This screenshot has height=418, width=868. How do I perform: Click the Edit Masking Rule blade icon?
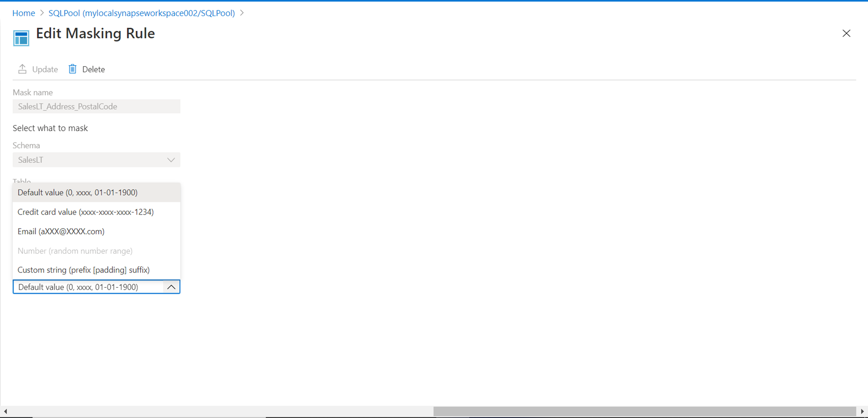(21, 38)
